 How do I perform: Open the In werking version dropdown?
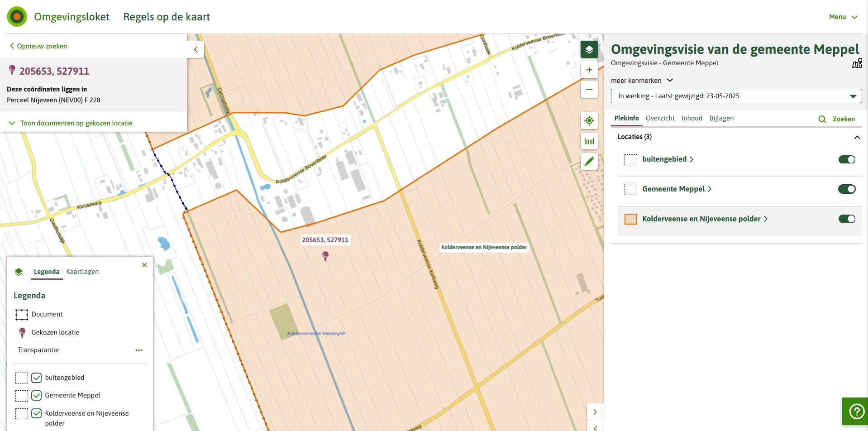(x=736, y=96)
